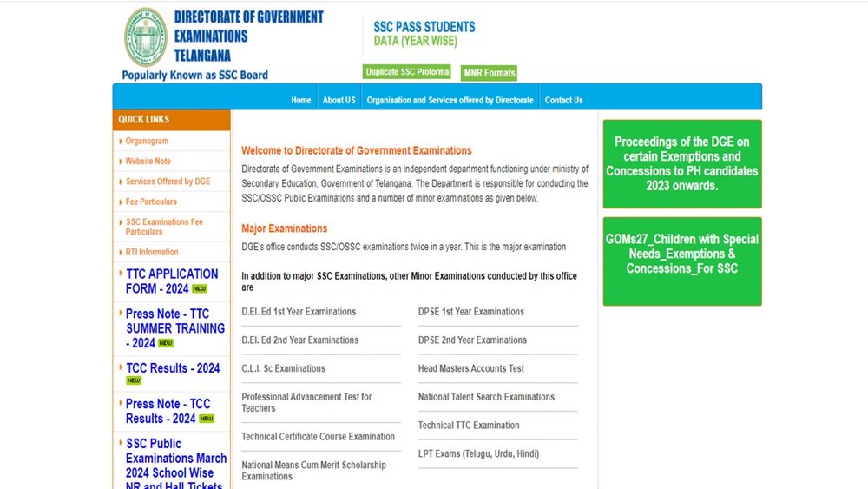Click Technical TTC Examination entry

point(469,426)
